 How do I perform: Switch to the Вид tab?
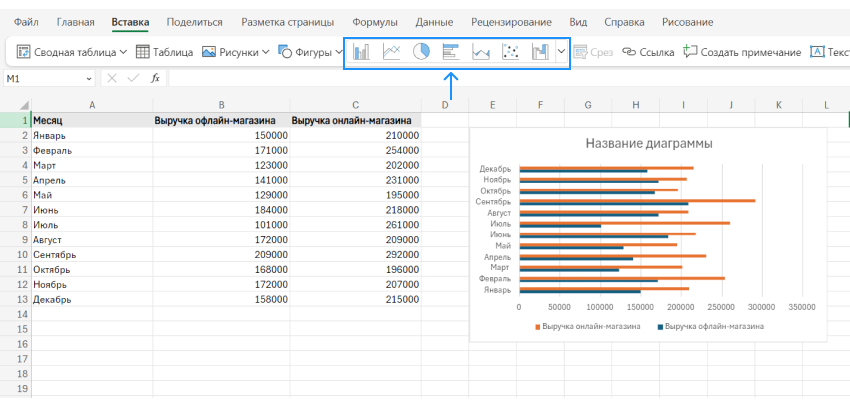(x=578, y=22)
